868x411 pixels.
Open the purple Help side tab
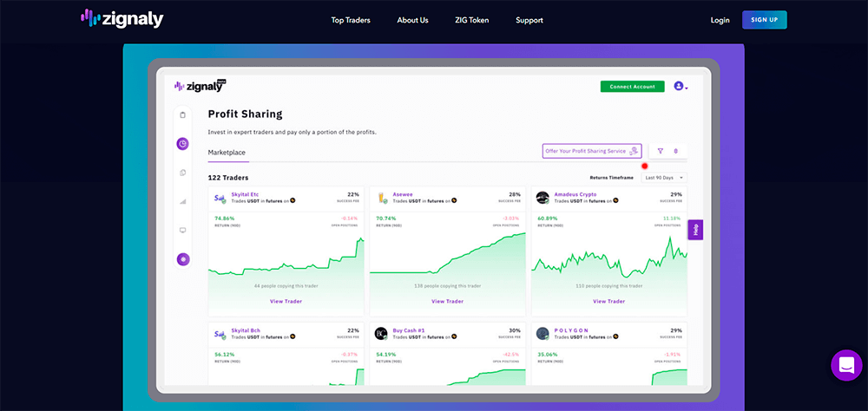[x=695, y=230]
